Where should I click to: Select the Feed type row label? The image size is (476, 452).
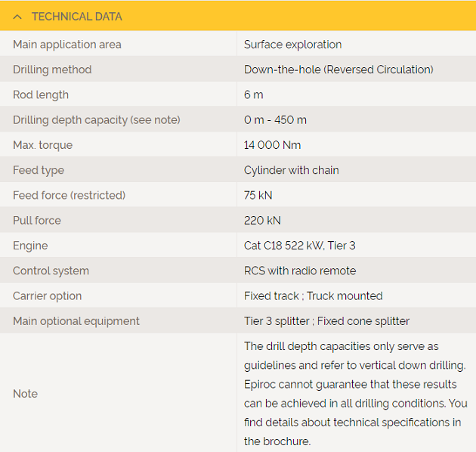click(x=39, y=170)
